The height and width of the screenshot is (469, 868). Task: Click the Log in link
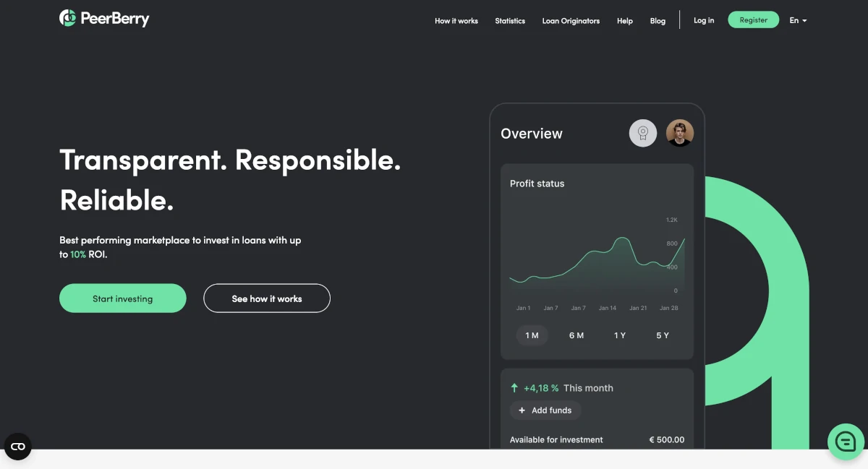click(x=704, y=20)
